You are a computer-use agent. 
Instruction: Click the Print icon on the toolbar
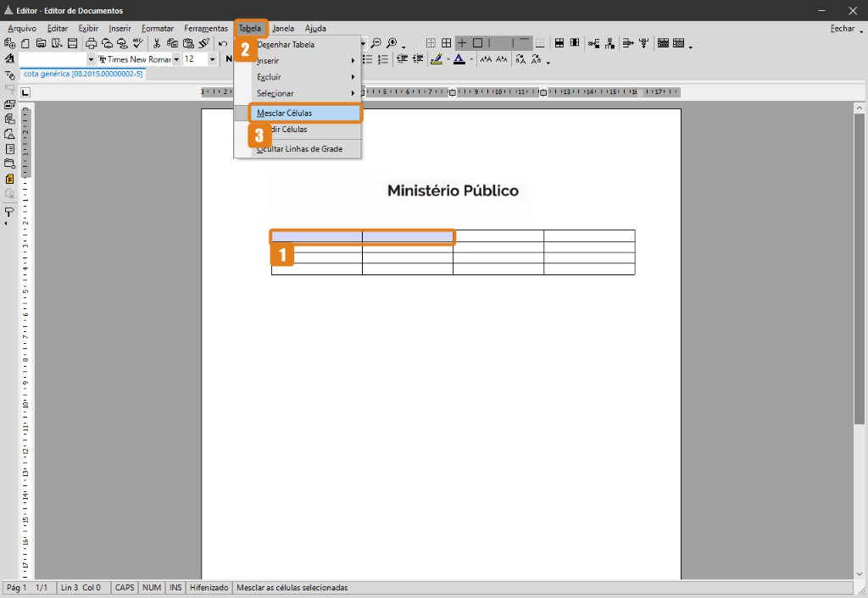coord(92,42)
